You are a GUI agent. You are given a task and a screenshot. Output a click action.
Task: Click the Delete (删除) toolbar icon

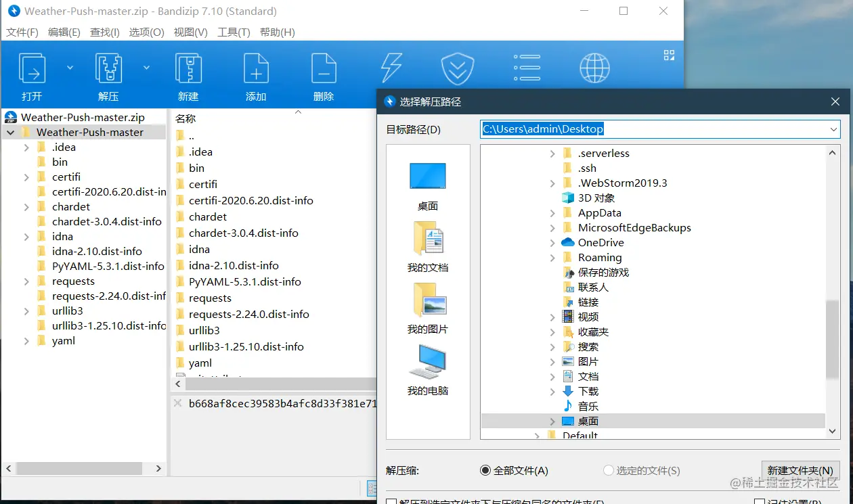tap(324, 68)
